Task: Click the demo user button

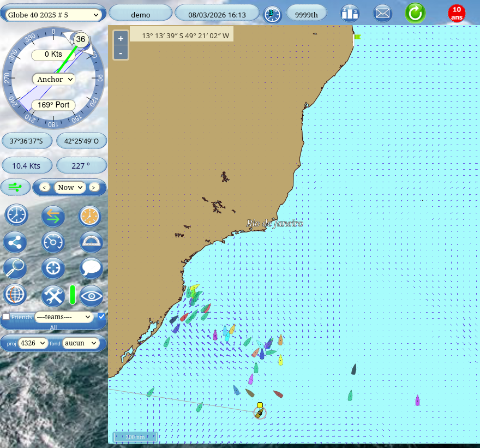Action: coord(141,14)
